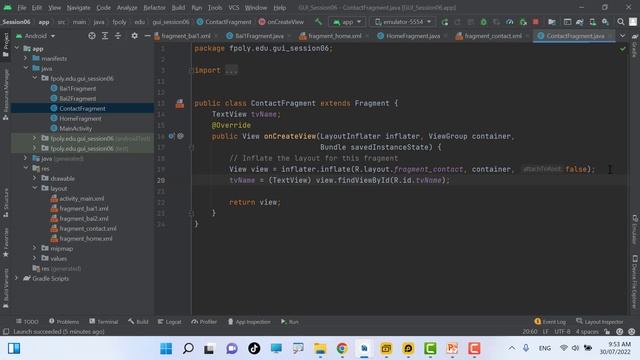Screen dimensions: 640x360
Task: Show hidden editor tabs chevron
Action: point(622,36)
